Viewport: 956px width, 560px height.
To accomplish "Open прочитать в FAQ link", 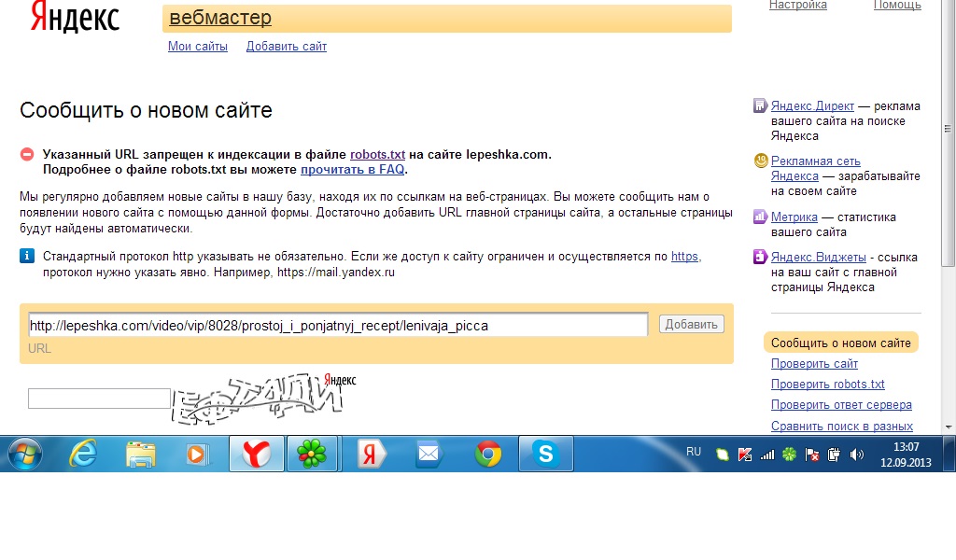I will click(x=352, y=170).
